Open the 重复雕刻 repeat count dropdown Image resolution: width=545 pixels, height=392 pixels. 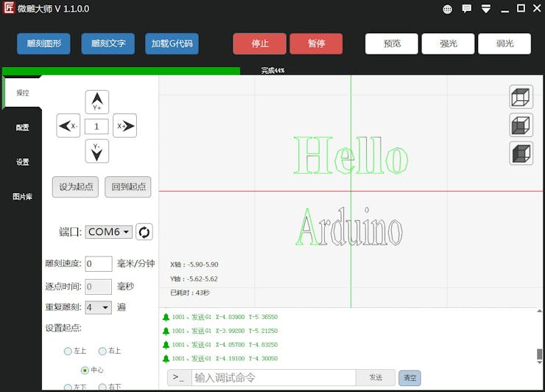(x=99, y=307)
